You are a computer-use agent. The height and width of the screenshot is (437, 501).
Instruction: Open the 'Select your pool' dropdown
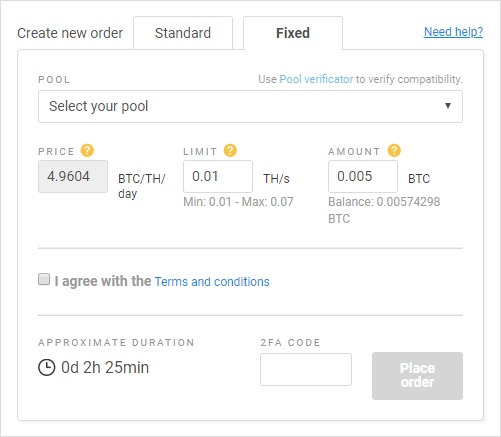[x=250, y=106]
